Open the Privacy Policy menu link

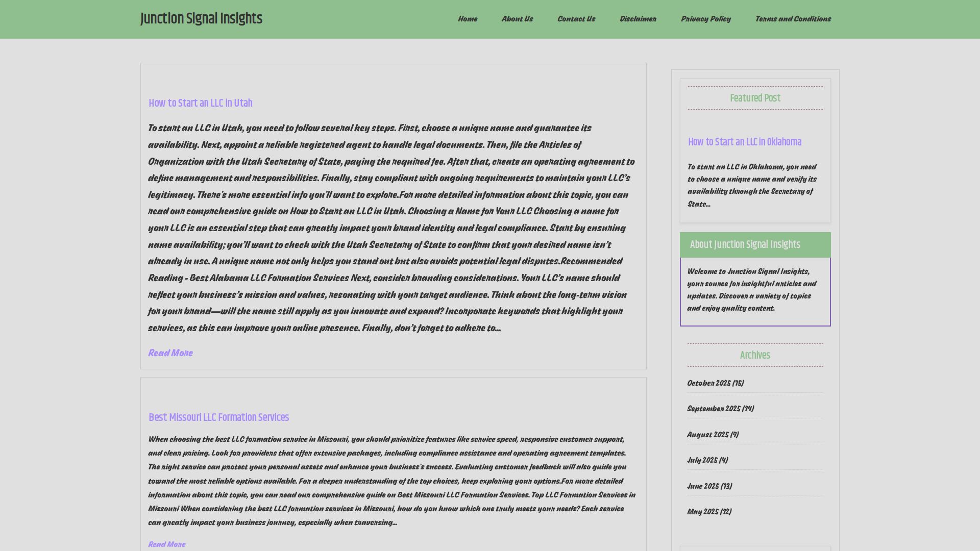click(705, 19)
